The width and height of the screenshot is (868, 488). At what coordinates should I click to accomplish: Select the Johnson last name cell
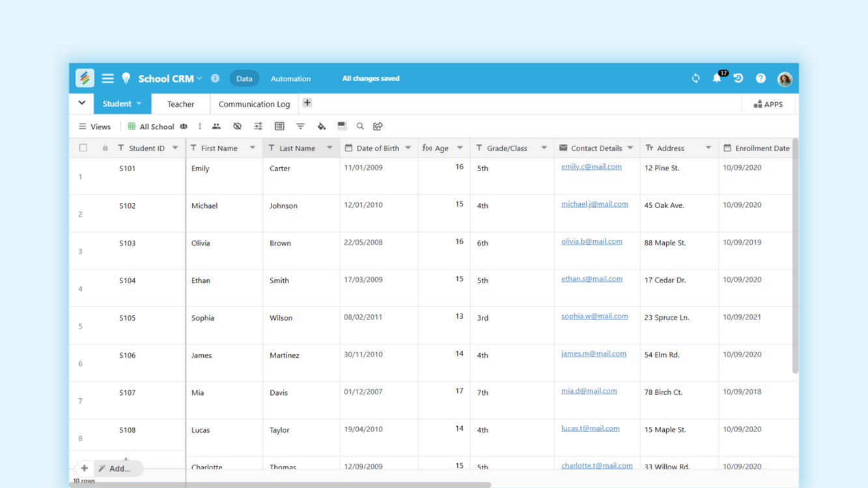coord(301,213)
